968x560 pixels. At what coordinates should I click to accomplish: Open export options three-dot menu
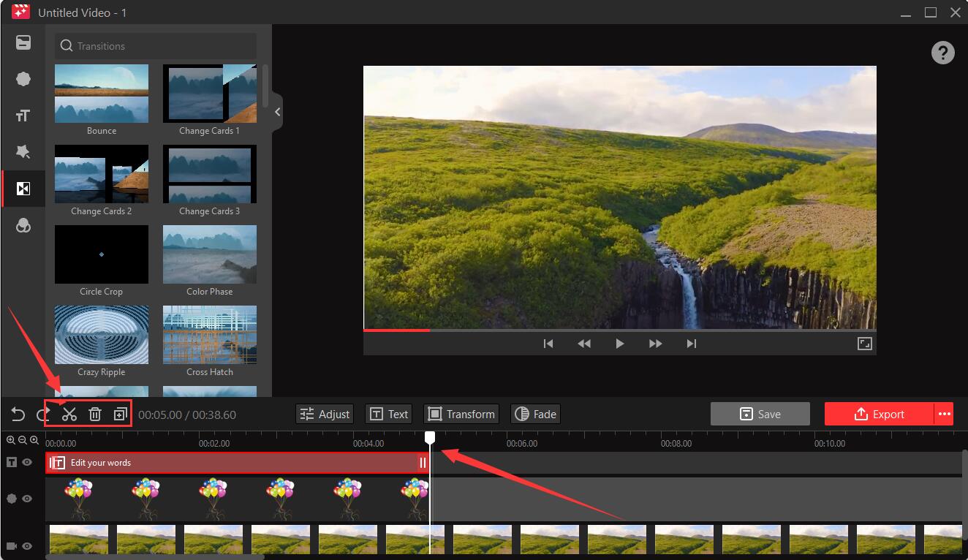[x=945, y=415]
